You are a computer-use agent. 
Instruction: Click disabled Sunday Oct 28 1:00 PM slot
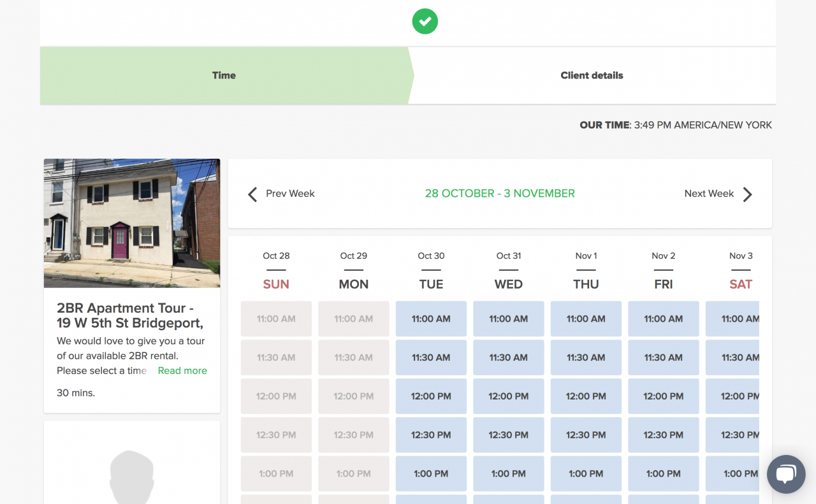tap(276, 474)
